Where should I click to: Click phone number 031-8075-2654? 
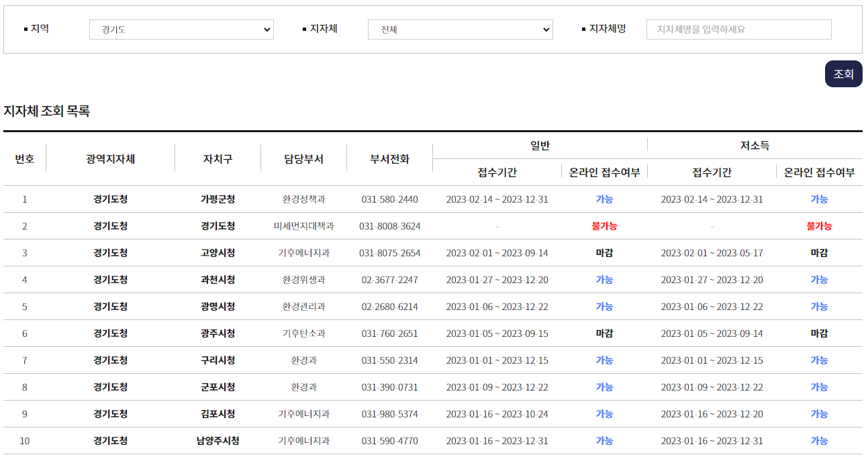pyautogui.click(x=389, y=253)
